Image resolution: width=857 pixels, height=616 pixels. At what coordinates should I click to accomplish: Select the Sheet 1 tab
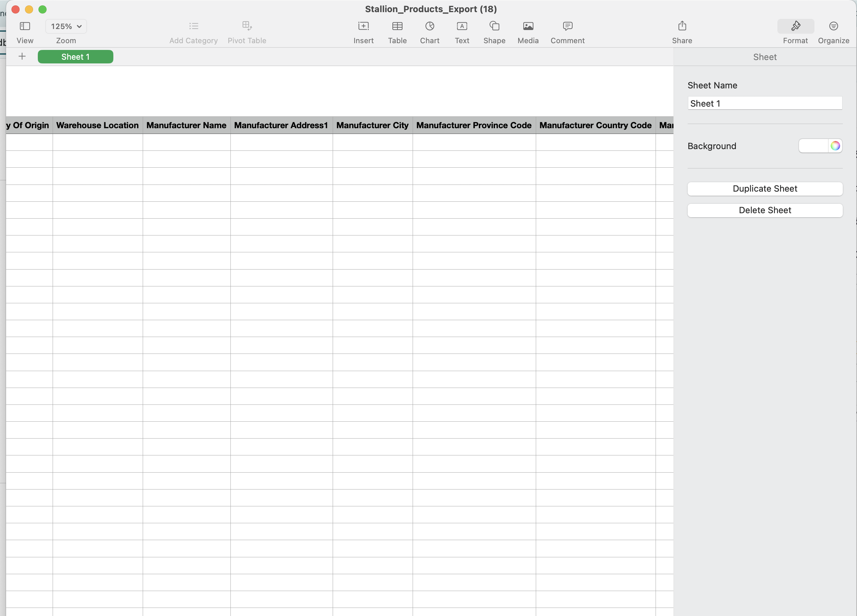76,57
